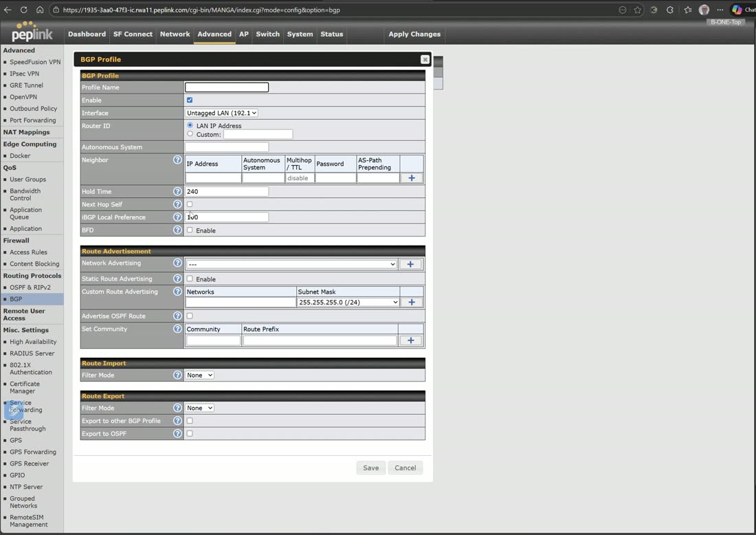The image size is (756, 535).
Task: Add custom route advertising plus icon
Action: coord(411,302)
